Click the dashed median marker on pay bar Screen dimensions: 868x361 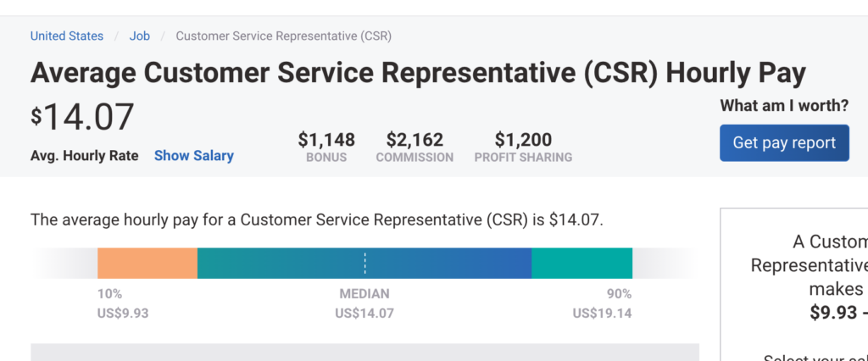(364, 264)
